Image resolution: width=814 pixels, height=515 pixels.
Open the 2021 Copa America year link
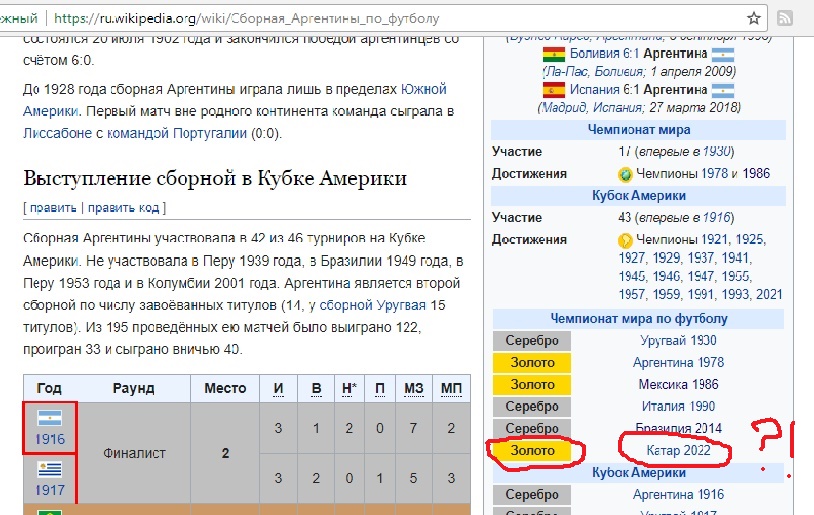tap(769, 294)
